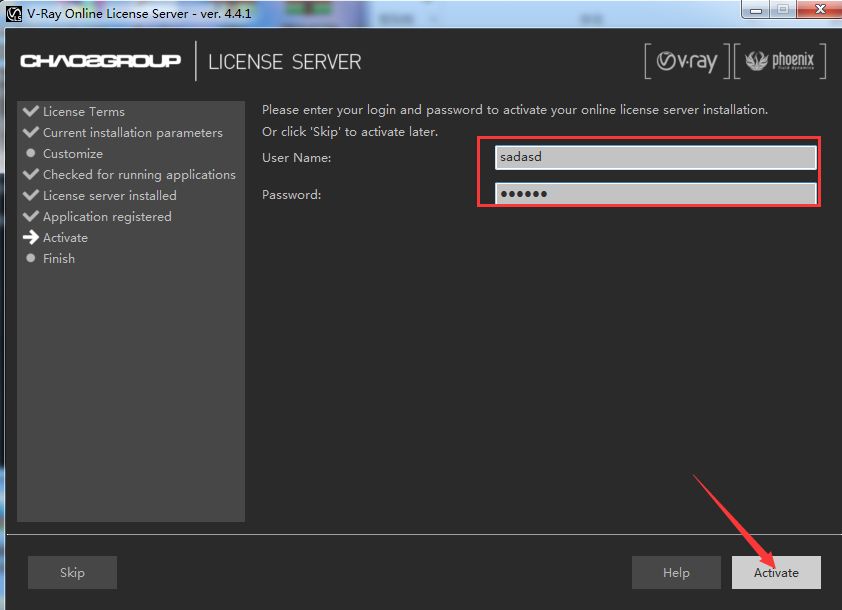Close the License Server window
Screen dimensions: 842x610
tap(819, 10)
